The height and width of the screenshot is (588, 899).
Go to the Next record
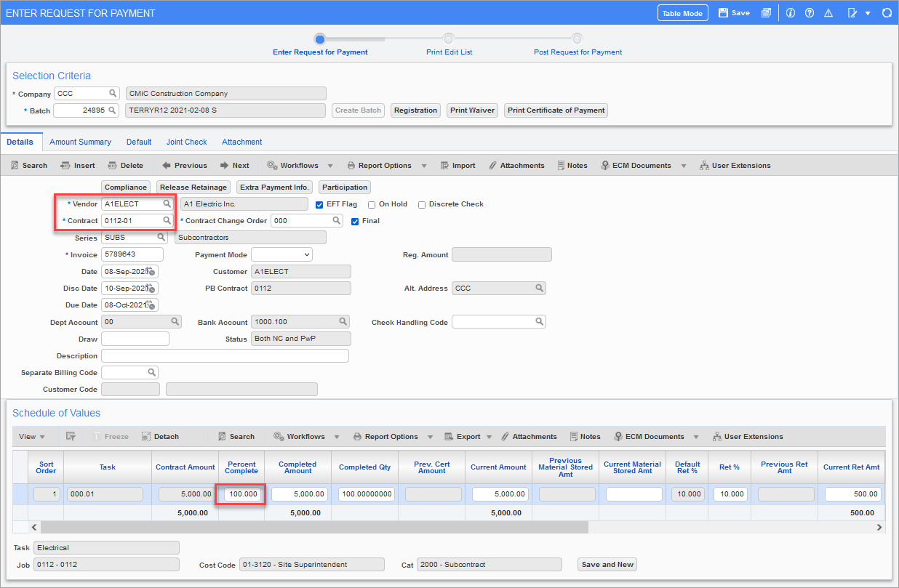point(234,166)
